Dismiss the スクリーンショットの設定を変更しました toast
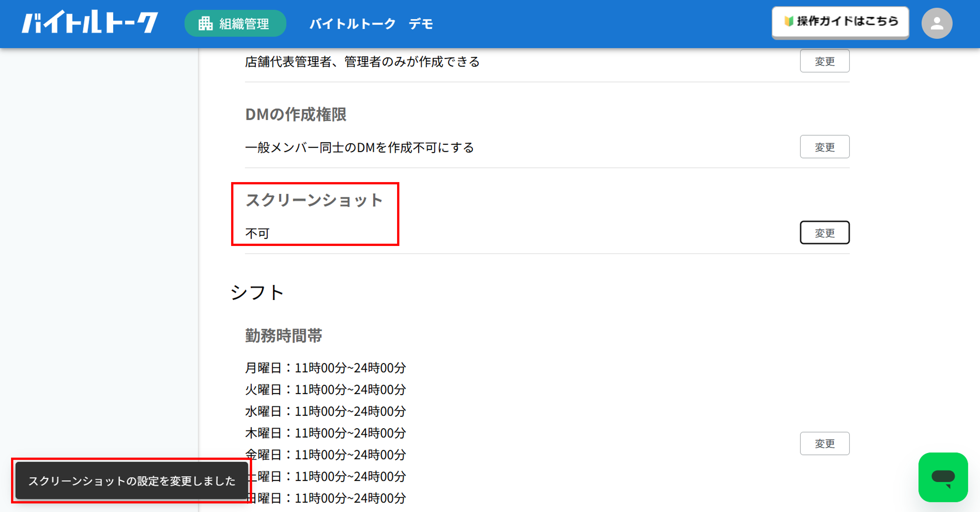980x512 pixels. 132,481
